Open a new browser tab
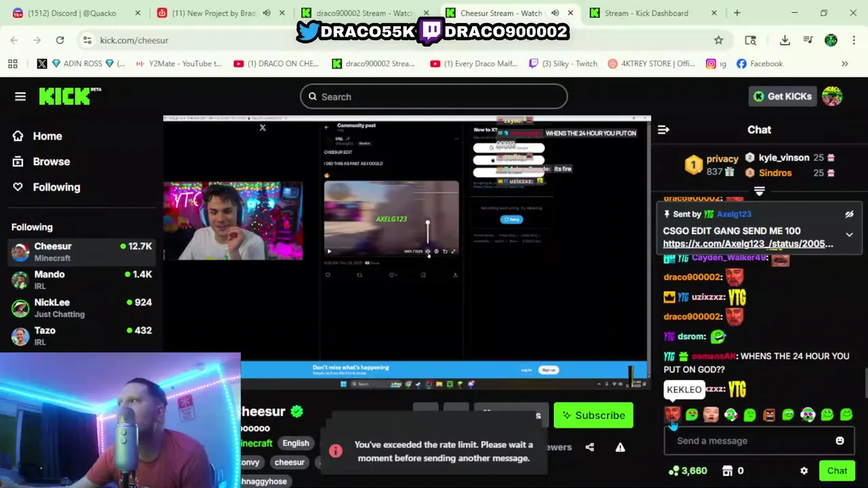 pyautogui.click(x=737, y=13)
